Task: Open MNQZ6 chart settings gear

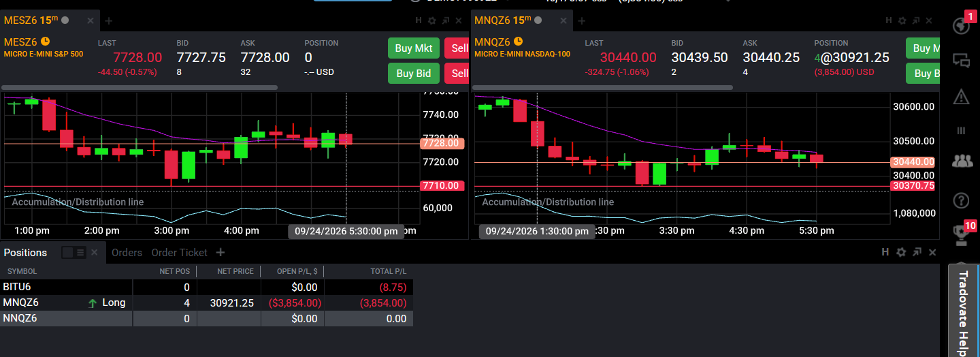Action: point(901,21)
